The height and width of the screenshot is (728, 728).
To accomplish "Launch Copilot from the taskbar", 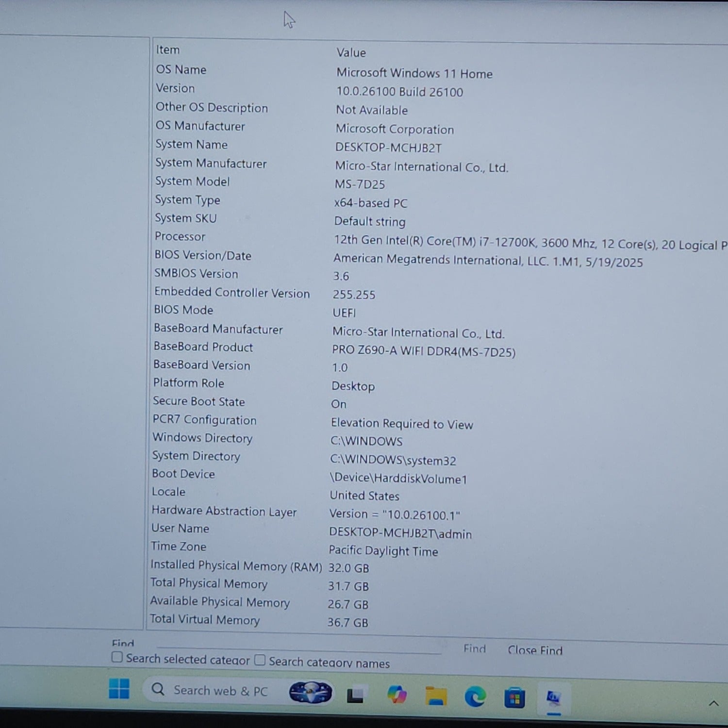I will 397,695.
